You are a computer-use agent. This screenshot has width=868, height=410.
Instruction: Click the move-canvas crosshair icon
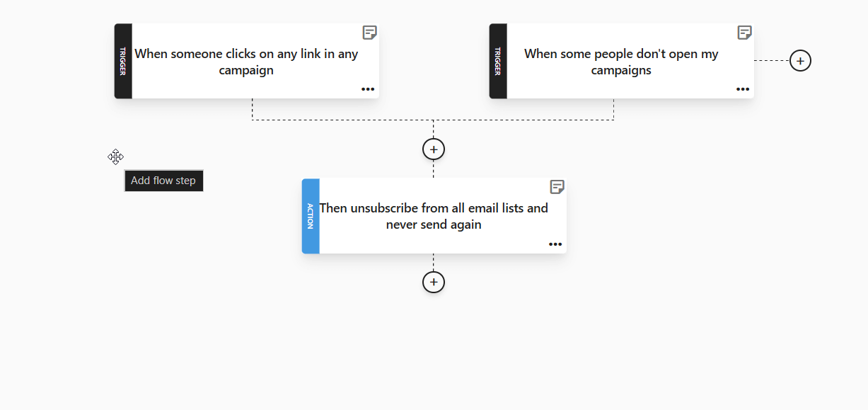click(x=115, y=156)
